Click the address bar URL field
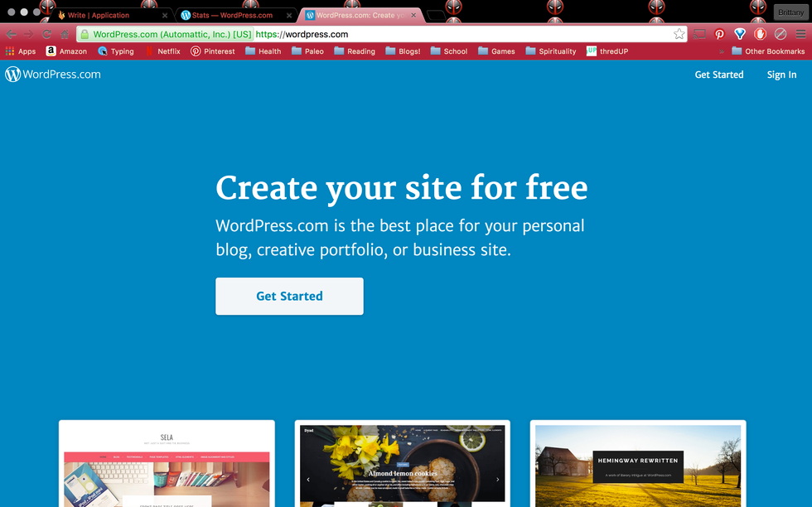Viewport: 812px width, 507px height. (x=463, y=34)
